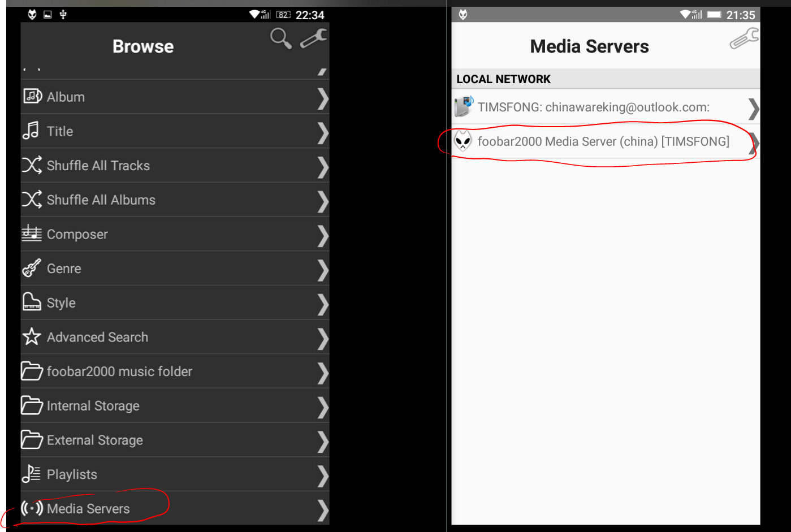Open the Playlists label in Browse

[72, 474]
